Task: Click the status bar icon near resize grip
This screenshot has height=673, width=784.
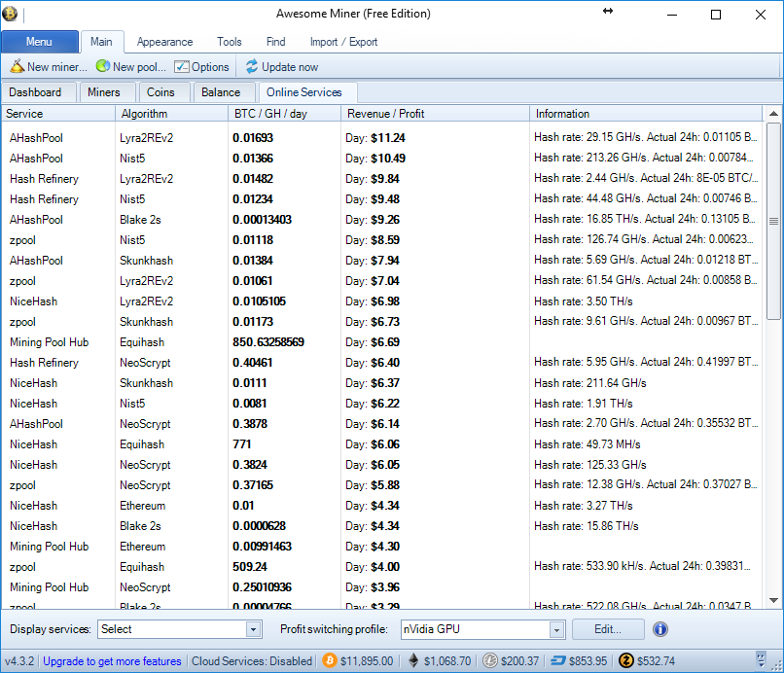Action: click(761, 660)
